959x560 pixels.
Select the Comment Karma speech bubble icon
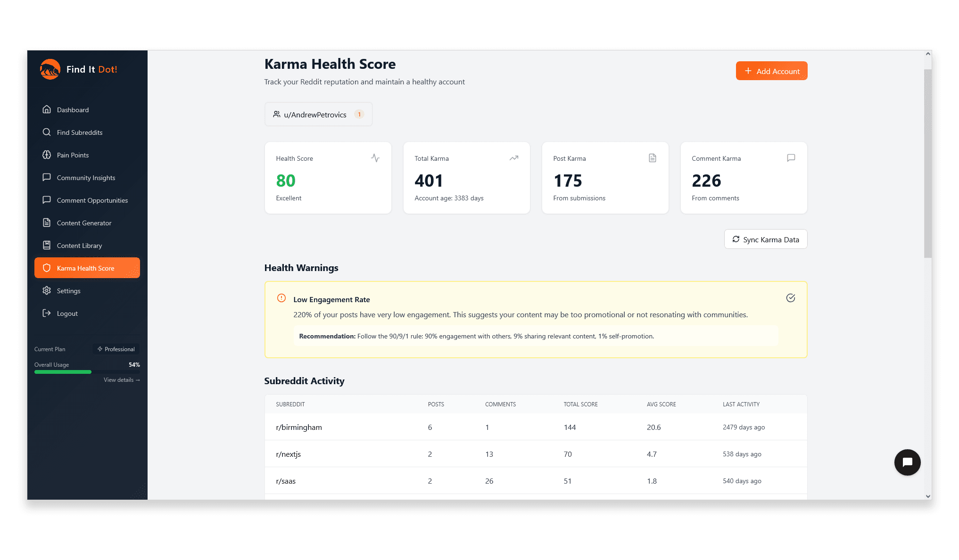pyautogui.click(x=791, y=158)
